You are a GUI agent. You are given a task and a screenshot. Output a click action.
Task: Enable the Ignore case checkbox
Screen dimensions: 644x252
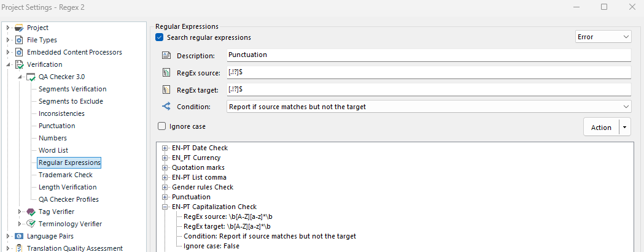[x=161, y=127]
